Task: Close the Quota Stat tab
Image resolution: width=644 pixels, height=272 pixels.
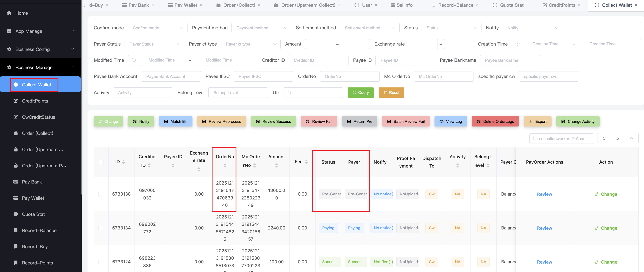Action: coord(527,5)
